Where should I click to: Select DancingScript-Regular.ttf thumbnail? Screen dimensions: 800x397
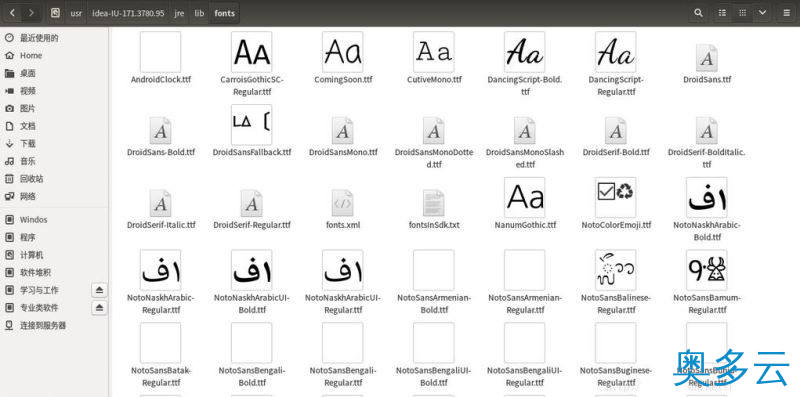[x=615, y=52]
